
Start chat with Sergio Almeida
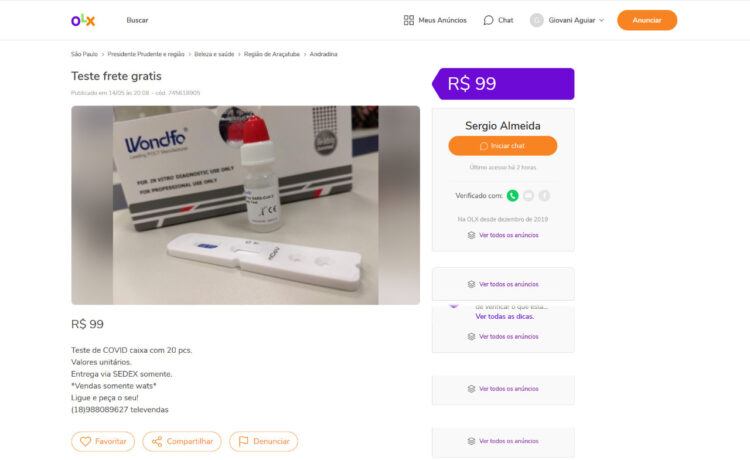pyautogui.click(x=502, y=146)
